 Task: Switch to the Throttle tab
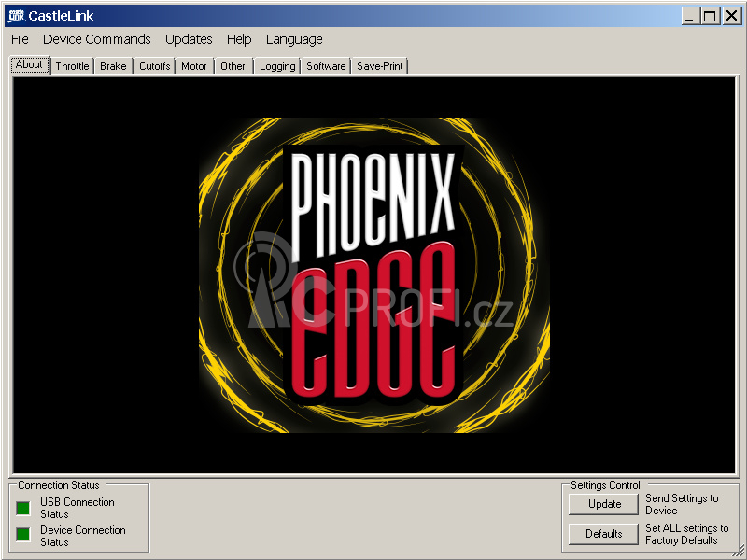click(x=72, y=66)
